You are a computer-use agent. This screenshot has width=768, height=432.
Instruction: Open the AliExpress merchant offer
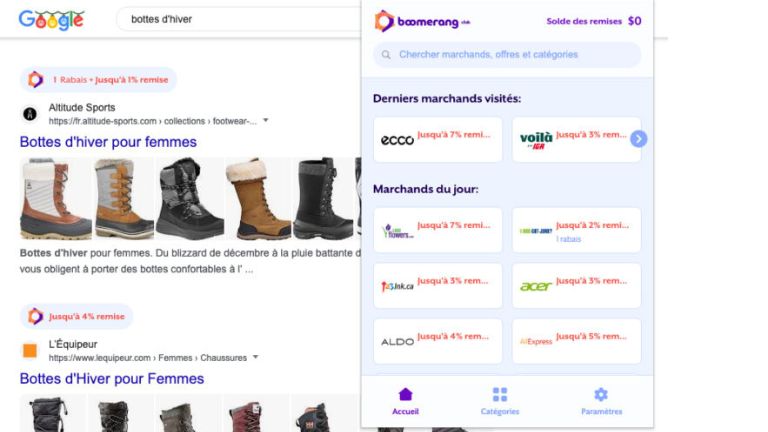point(576,341)
